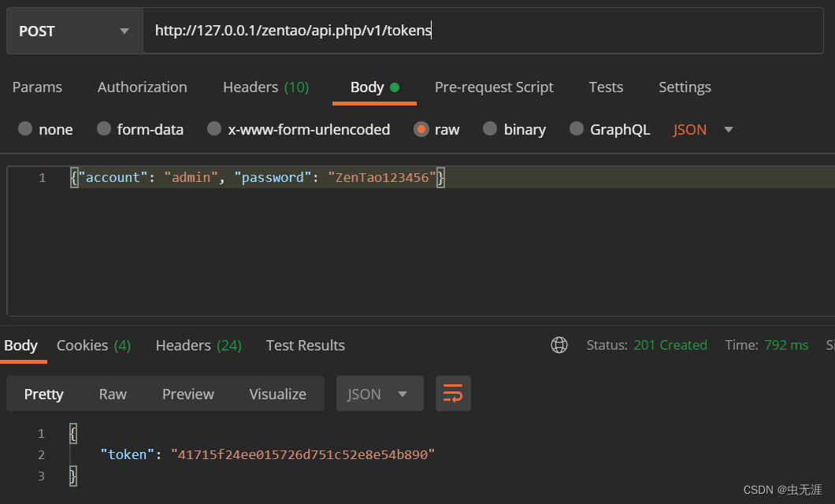Open the response JSON format dropdown
The image size is (835, 504).
[380, 393]
